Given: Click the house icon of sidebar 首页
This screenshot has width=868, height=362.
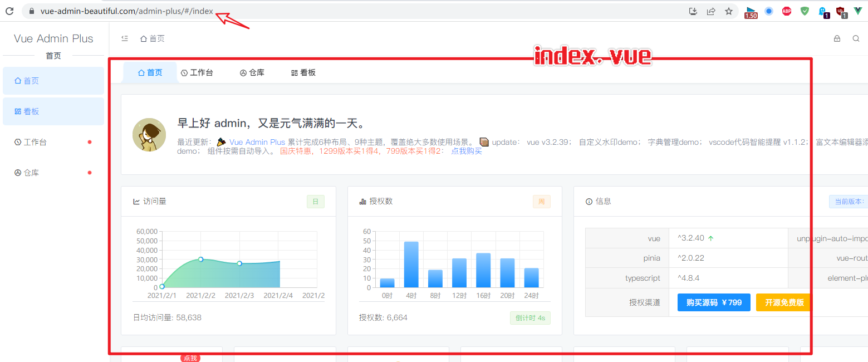Looking at the screenshot, I should tap(18, 81).
